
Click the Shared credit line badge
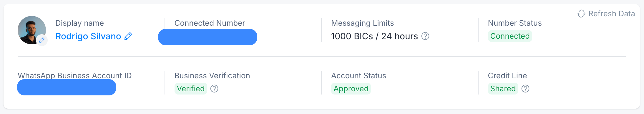coord(503,89)
